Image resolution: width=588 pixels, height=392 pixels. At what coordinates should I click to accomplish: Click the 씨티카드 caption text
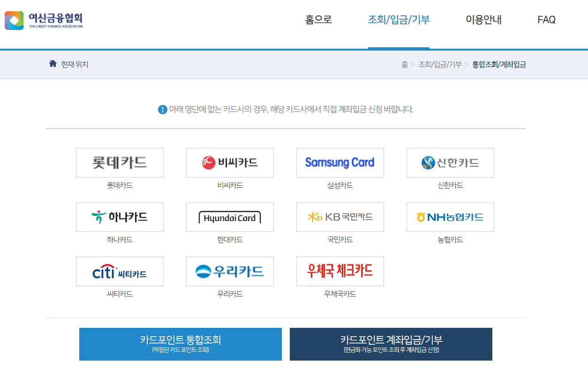click(x=120, y=294)
